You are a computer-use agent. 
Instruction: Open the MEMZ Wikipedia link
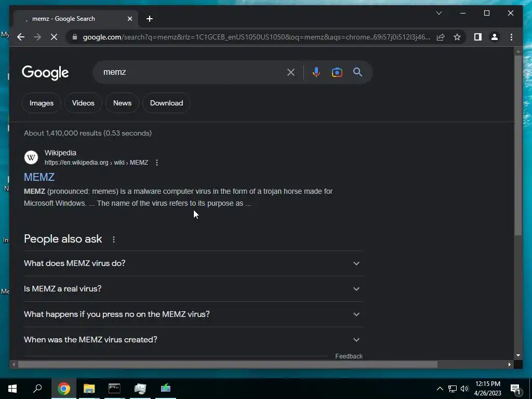pyautogui.click(x=39, y=177)
